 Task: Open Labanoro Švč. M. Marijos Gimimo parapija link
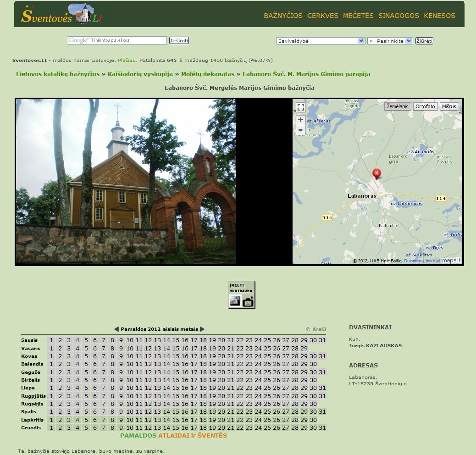(x=306, y=74)
